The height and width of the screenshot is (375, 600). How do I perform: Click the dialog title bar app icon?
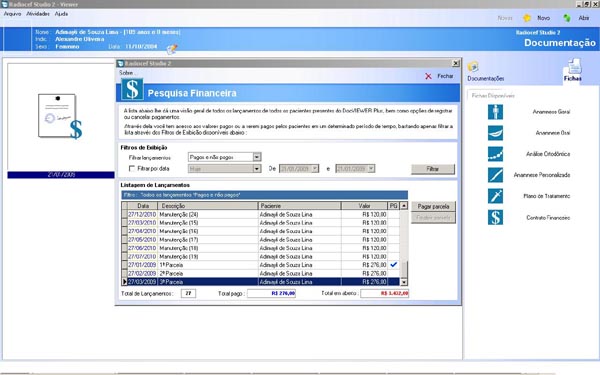point(121,64)
